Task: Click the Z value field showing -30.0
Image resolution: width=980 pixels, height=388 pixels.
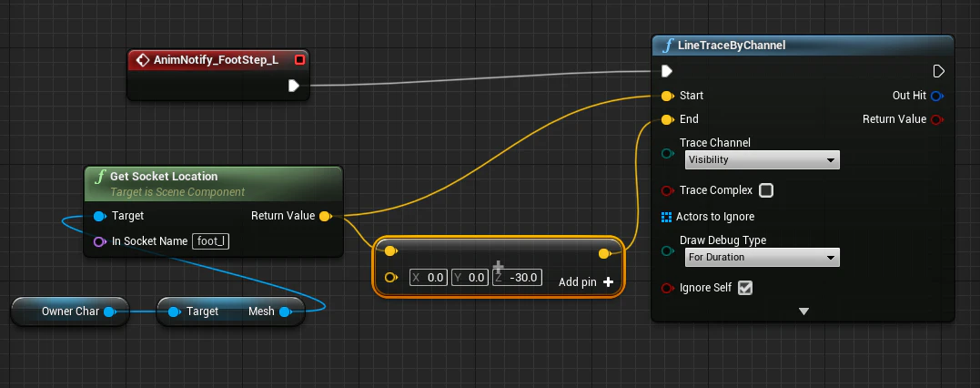Action: pyautogui.click(x=517, y=277)
